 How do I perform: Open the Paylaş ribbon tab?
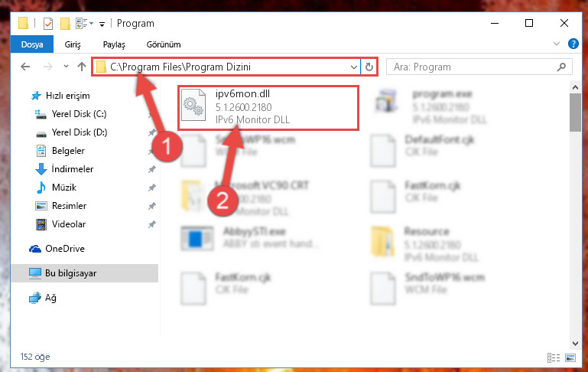pos(114,44)
